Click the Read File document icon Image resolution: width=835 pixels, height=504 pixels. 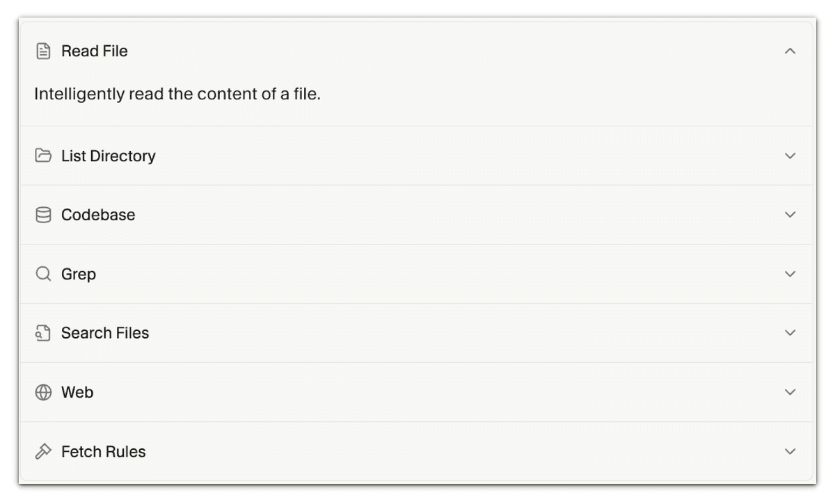point(43,51)
